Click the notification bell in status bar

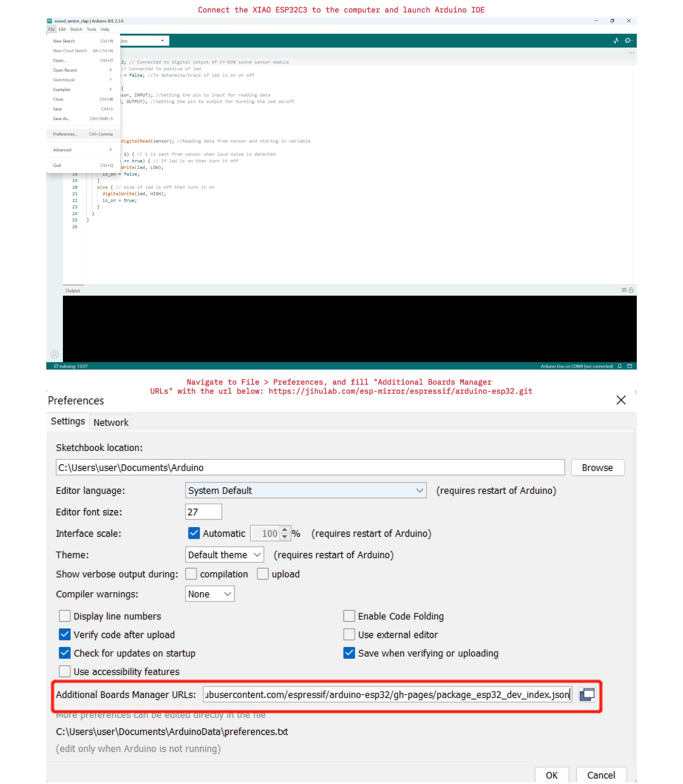(620, 366)
